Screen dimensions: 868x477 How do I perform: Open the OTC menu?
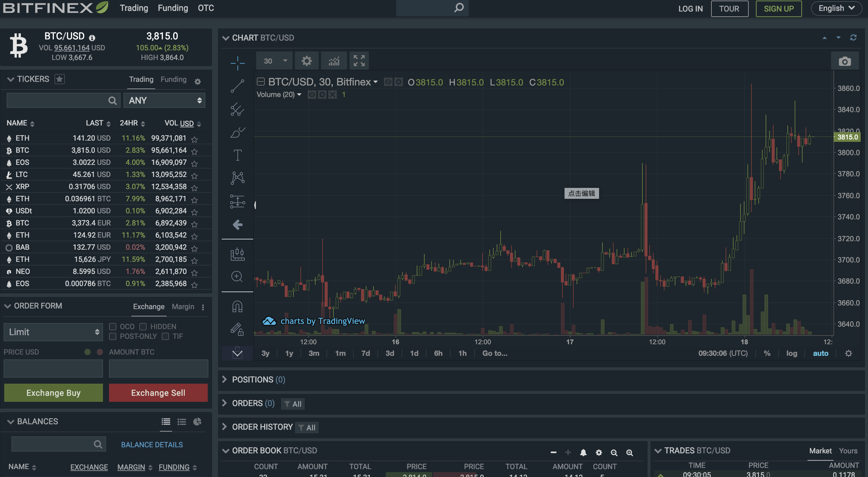[x=206, y=8]
